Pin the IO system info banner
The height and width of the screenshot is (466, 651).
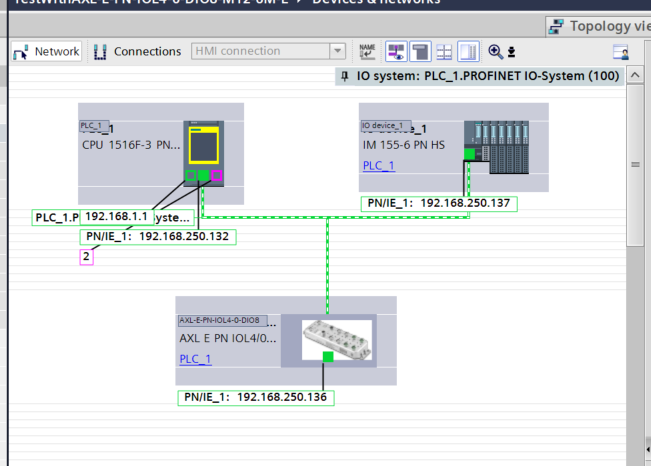(345, 76)
